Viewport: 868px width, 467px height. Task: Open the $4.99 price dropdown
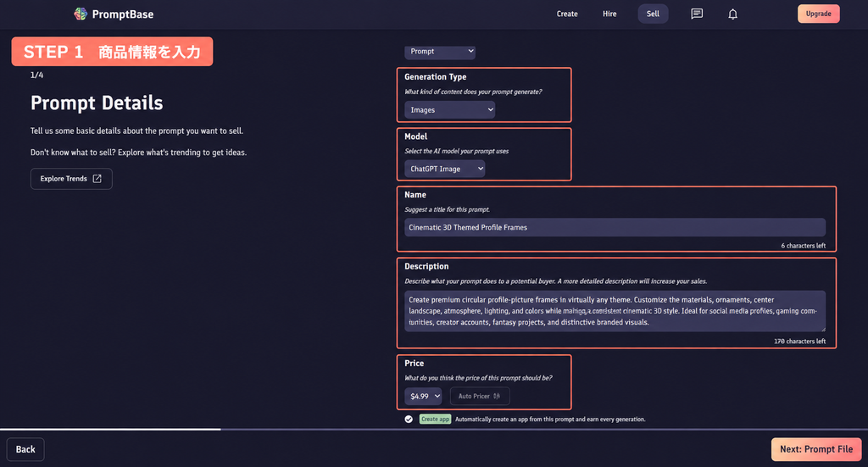[x=424, y=396]
